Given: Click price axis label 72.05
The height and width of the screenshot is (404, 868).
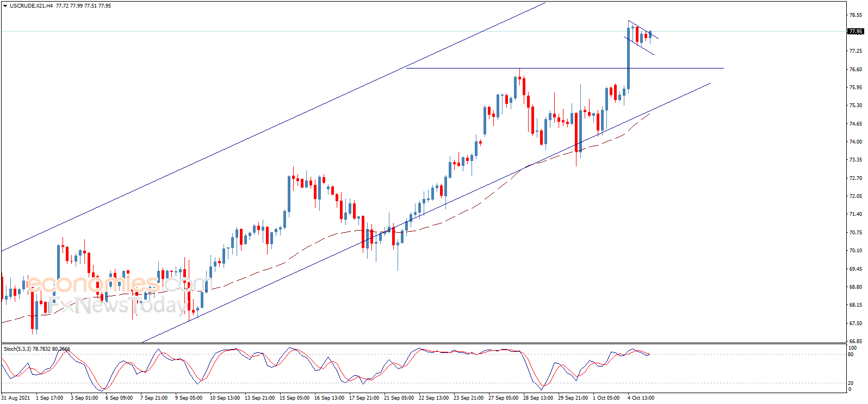Looking at the screenshot, I should pyautogui.click(x=855, y=196).
